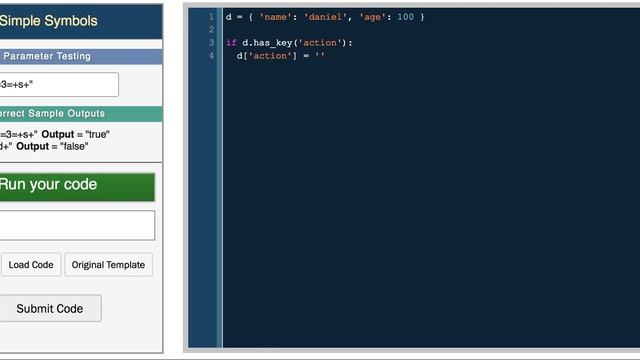The image size is (640, 360).
Task: Place cursor on d['action'] = '' line
Action: click(x=280, y=56)
